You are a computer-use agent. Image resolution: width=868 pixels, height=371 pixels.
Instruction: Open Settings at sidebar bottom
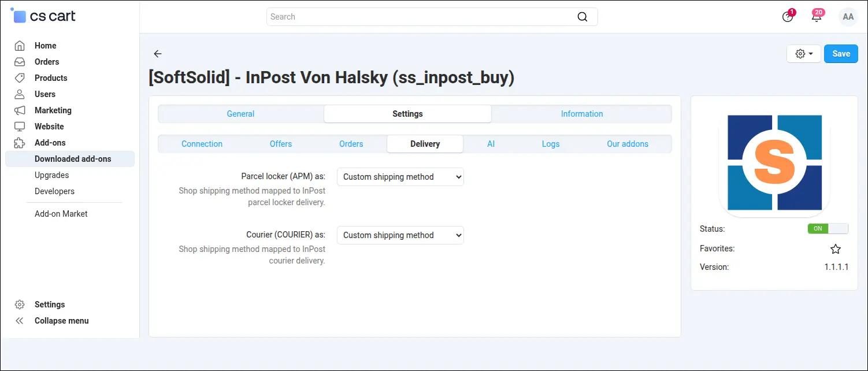point(50,305)
